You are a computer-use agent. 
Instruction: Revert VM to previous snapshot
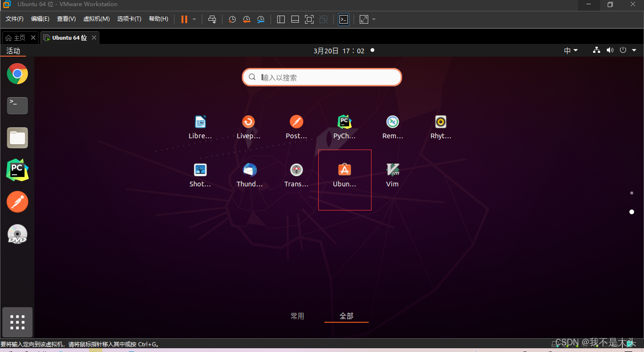[x=247, y=19]
